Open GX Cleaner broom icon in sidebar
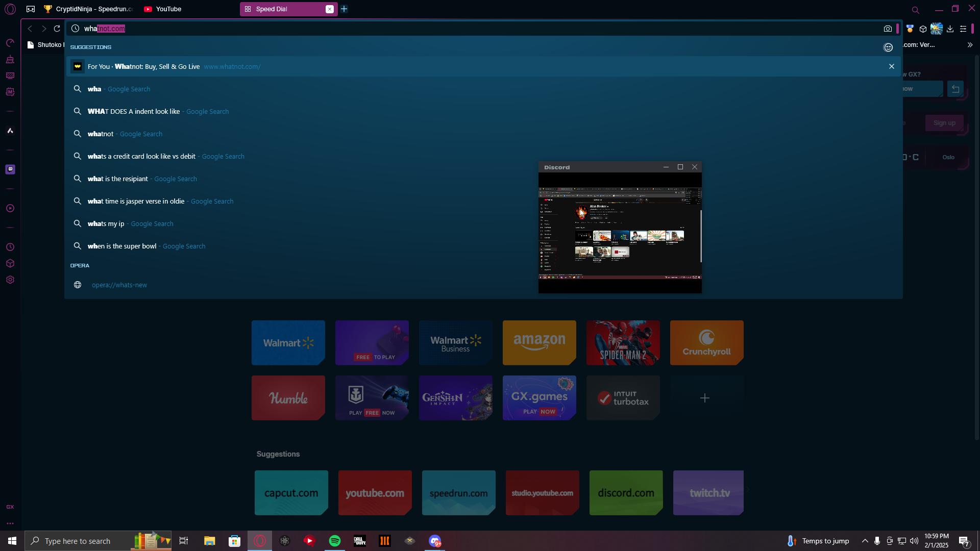 click(10, 60)
